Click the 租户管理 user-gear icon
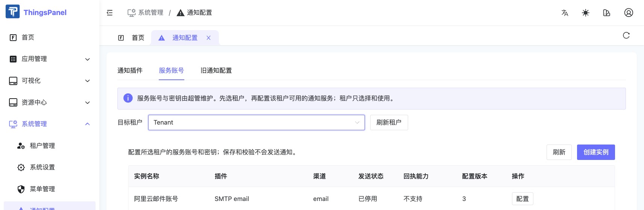This screenshot has width=644, height=210. (21, 146)
